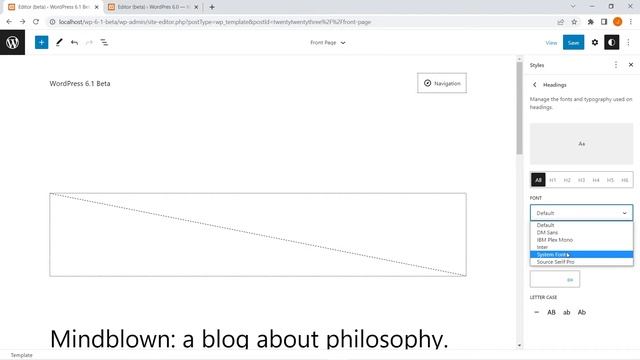This screenshot has width=640, height=360.
Task: Open the Settings gear panel
Action: tap(595, 42)
